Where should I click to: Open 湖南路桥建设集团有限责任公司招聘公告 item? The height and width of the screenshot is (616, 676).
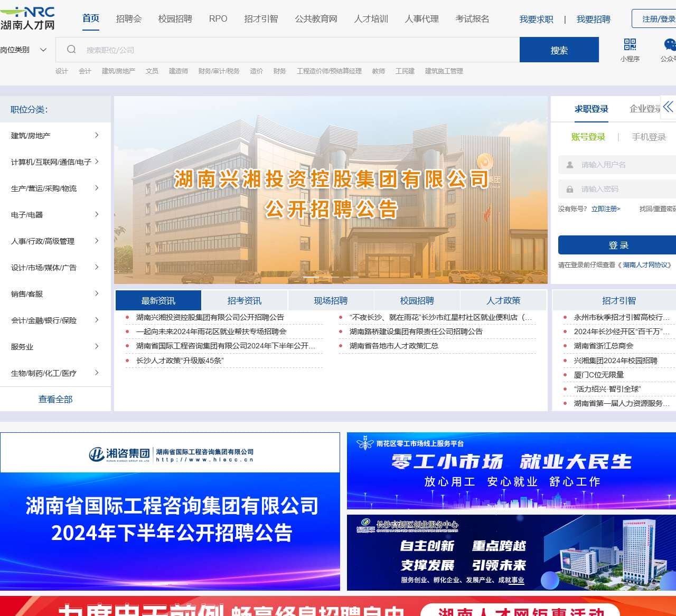coord(416,331)
